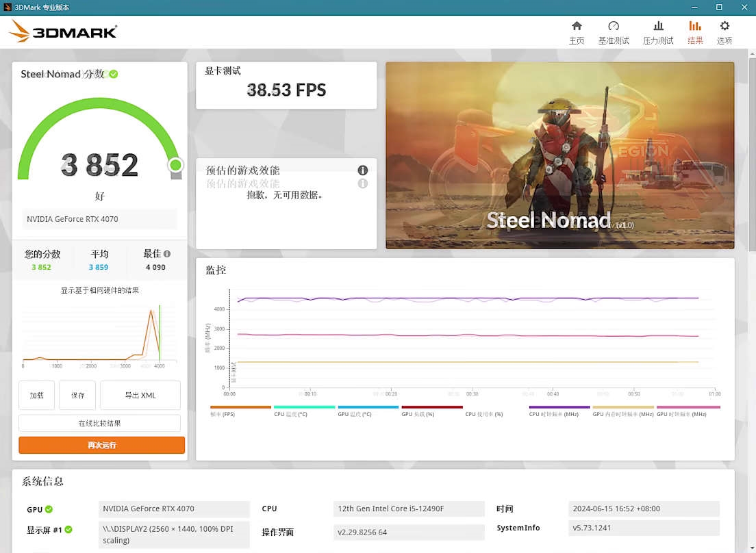Toggle GPU 温度 blue legend series
The width and height of the screenshot is (756, 553).
[x=368, y=411]
